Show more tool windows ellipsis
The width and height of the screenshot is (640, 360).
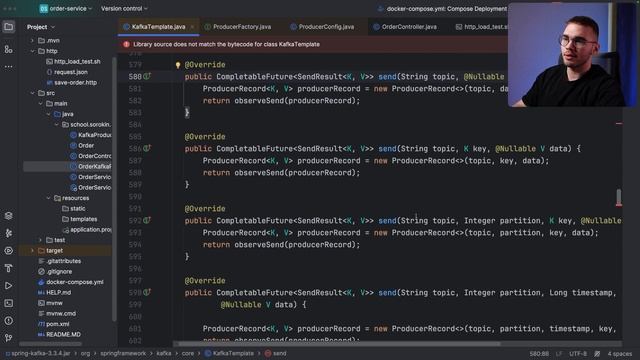(x=9, y=67)
